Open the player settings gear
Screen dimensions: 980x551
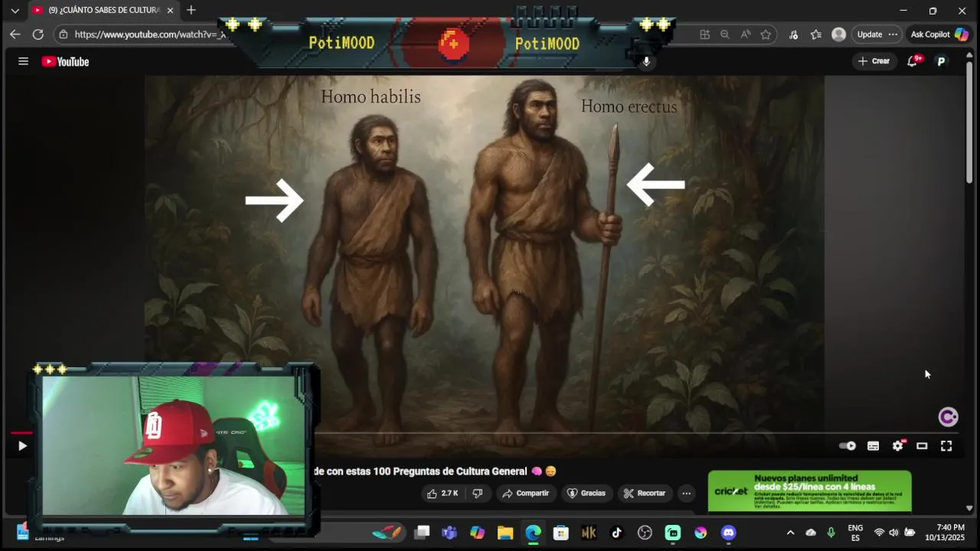(x=897, y=445)
